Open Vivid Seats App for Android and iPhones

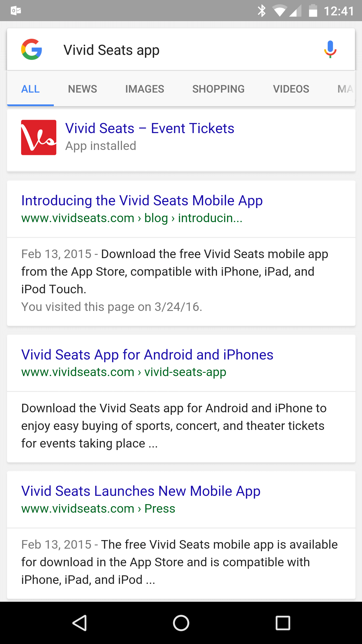click(147, 355)
